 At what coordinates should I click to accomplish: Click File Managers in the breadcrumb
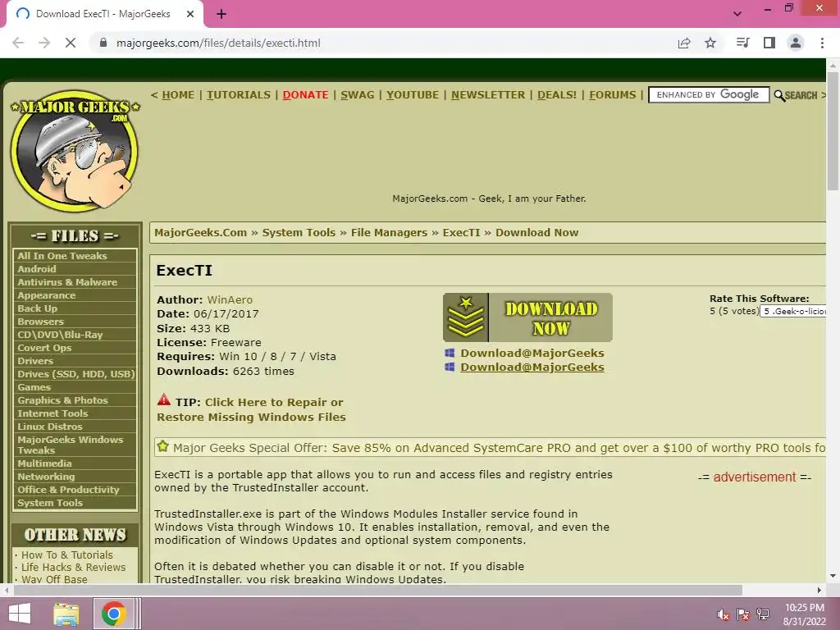pyautogui.click(x=389, y=232)
